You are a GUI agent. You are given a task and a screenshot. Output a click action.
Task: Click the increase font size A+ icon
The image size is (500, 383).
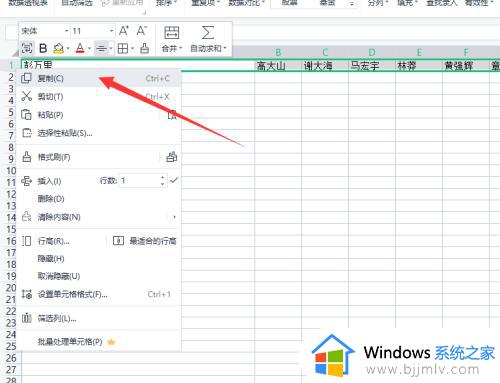(x=124, y=31)
